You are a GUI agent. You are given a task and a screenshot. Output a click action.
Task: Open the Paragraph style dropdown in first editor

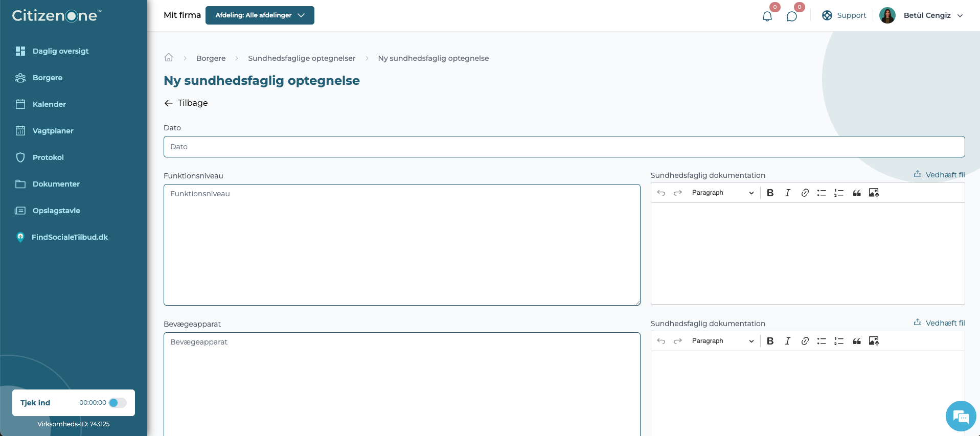(x=723, y=193)
